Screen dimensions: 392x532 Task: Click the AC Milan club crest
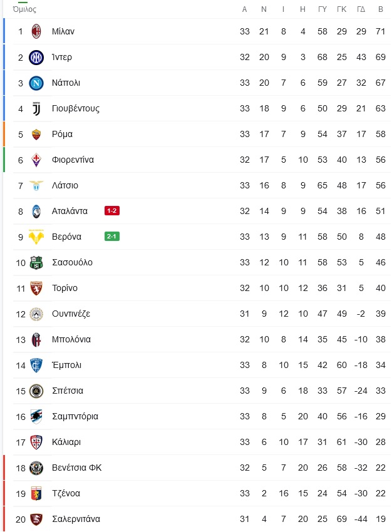click(36, 31)
